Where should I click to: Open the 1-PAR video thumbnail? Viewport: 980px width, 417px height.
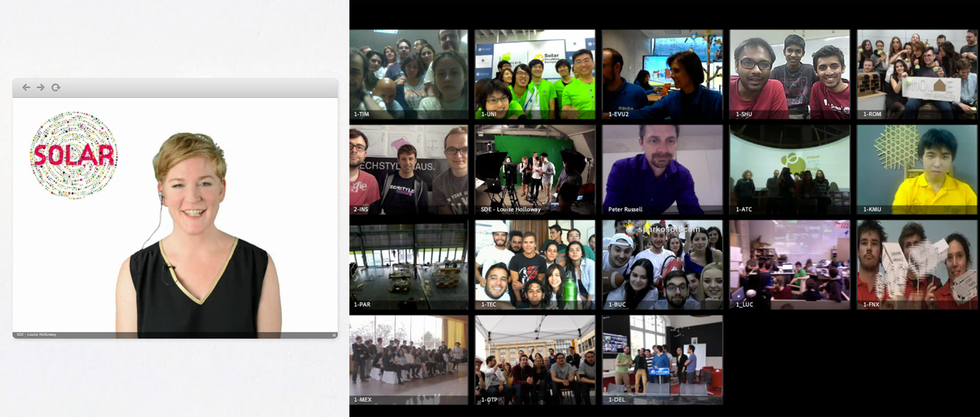409,264
